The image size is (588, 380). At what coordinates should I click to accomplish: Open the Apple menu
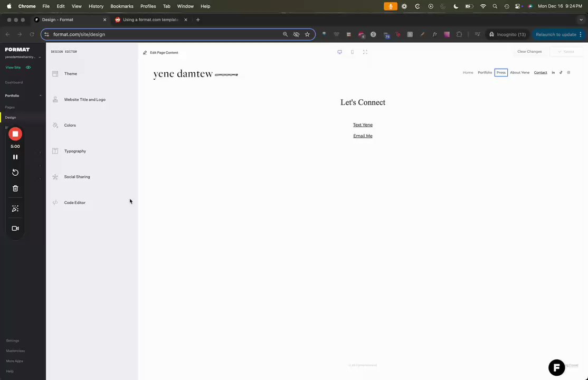tap(9, 6)
